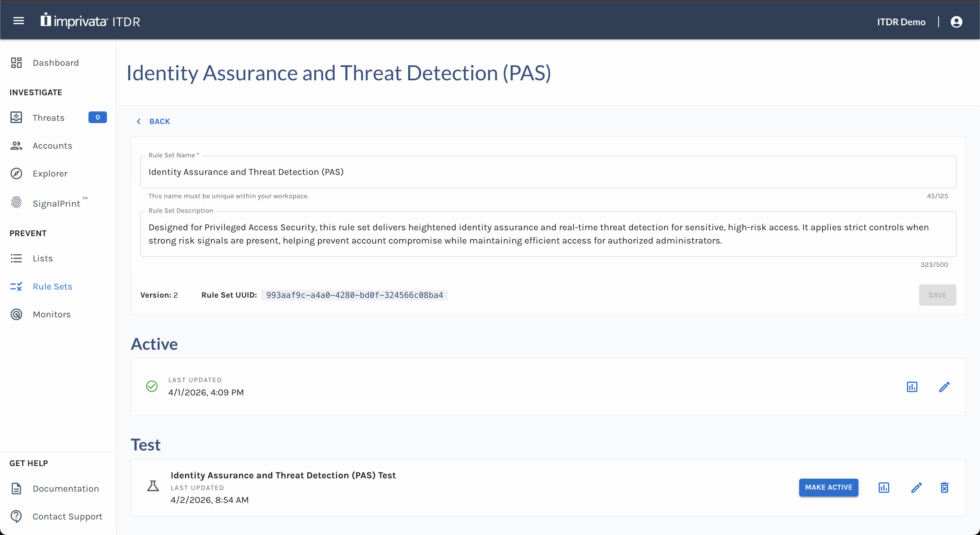Open the hamburger navigation menu

pos(19,21)
